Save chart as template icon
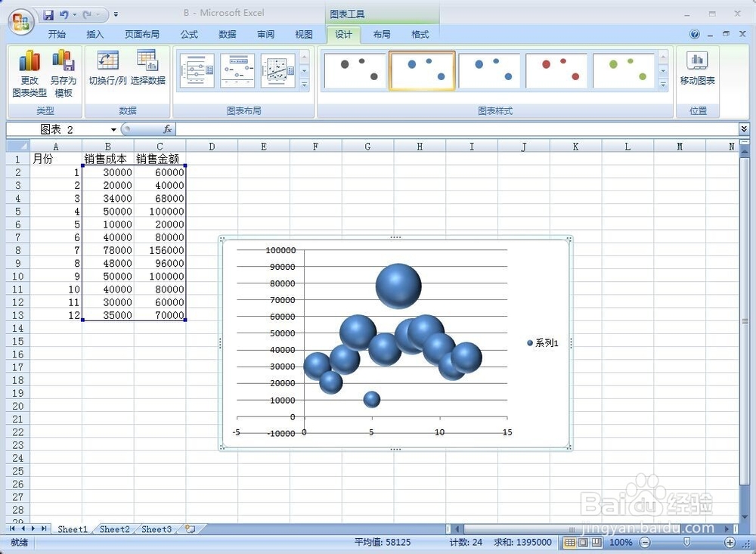 coord(64,73)
